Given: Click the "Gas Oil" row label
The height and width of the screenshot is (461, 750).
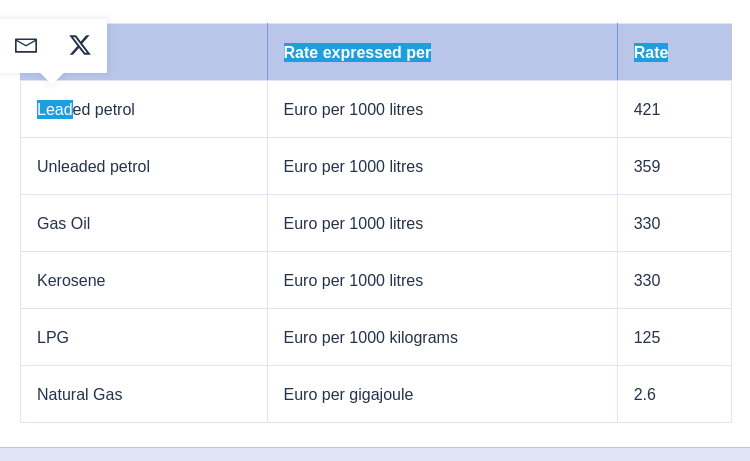Looking at the screenshot, I should point(64,223).
